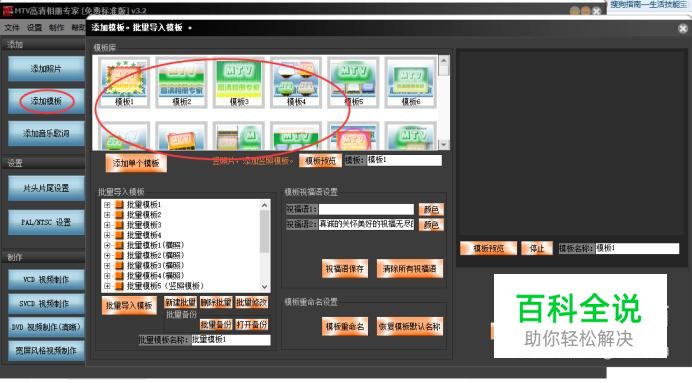
Task: Click the 批量修改 button
Action: (252, 302)
